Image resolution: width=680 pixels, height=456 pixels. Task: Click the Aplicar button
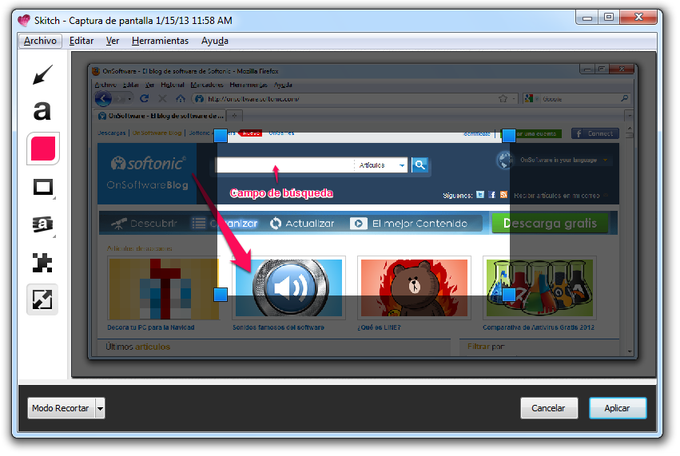click(x=617, y=408)
